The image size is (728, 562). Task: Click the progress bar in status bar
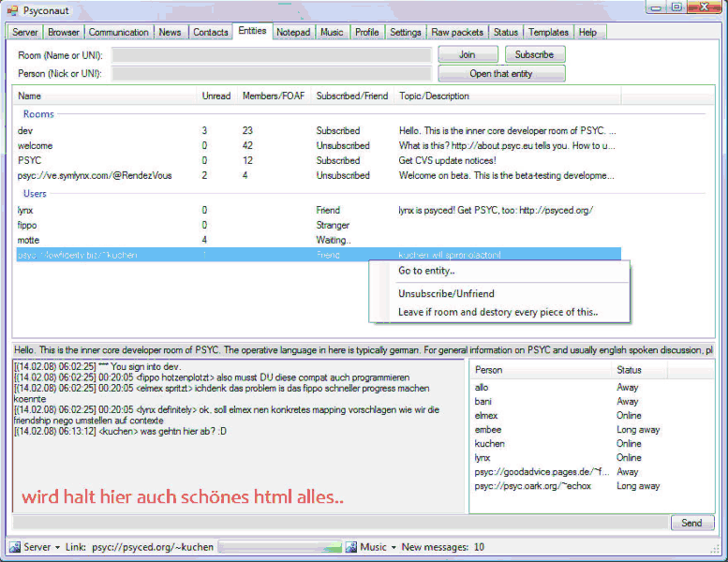[x=280, y=547]
